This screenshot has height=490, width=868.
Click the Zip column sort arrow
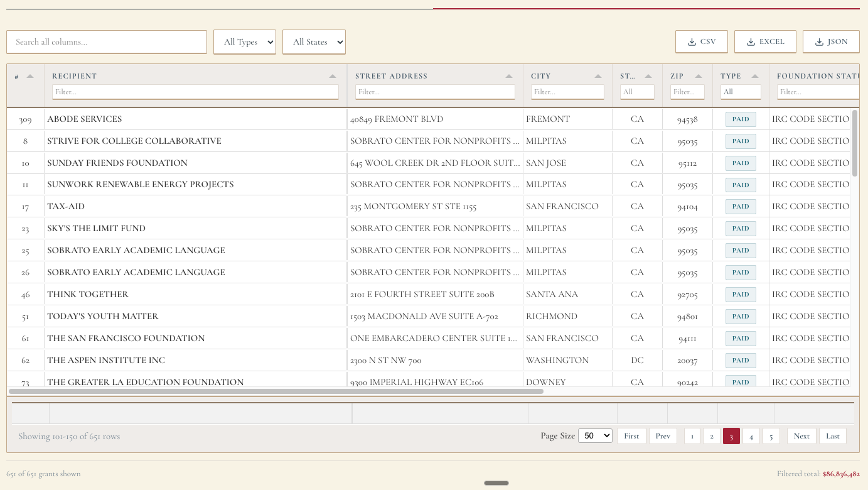point(699,76)
